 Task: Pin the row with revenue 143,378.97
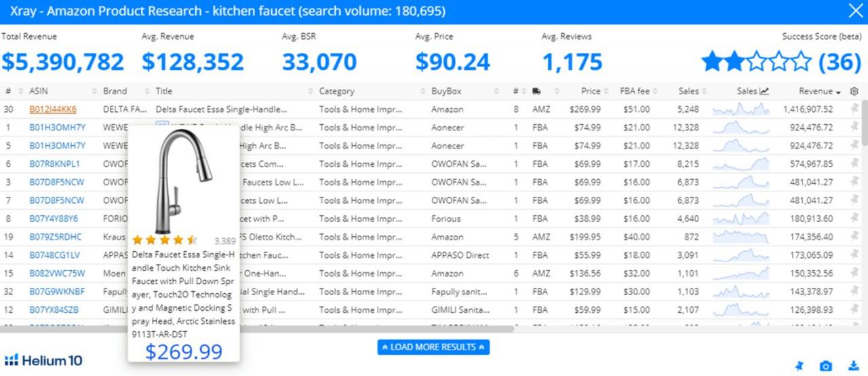coord(854,291)
